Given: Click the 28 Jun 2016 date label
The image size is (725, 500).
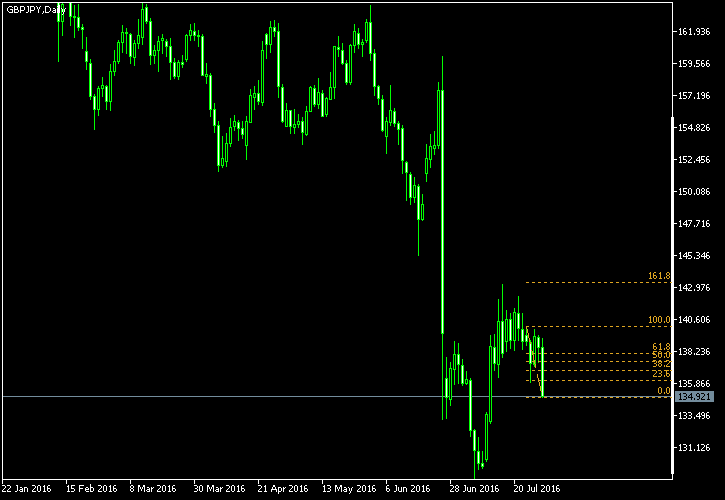Looking at the screenshot, I should pyautogui.click(x=474, y=489).
